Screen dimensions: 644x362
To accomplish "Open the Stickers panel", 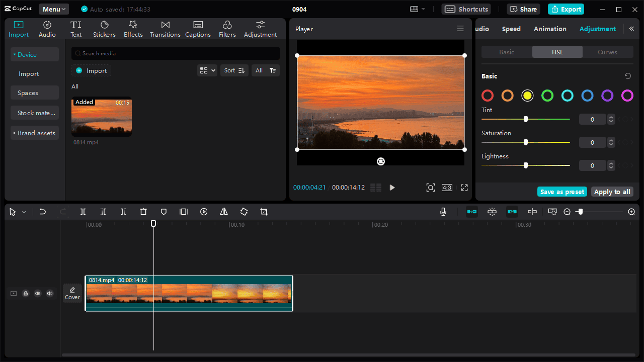I will tap(104, 29).
